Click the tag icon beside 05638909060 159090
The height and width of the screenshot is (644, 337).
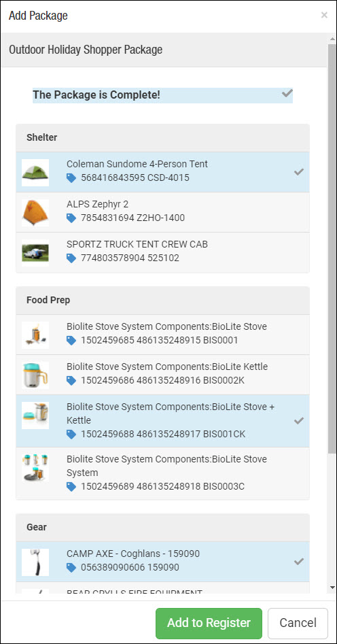(x=71, y=568)
